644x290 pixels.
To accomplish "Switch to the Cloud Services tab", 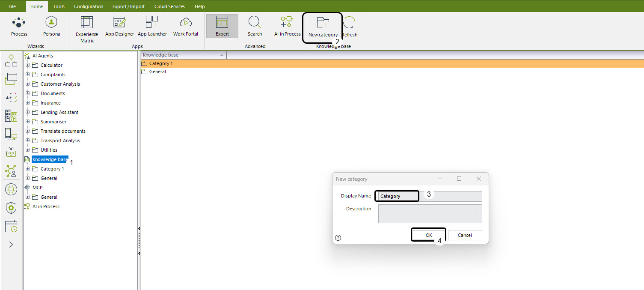I will click(170, 6).
